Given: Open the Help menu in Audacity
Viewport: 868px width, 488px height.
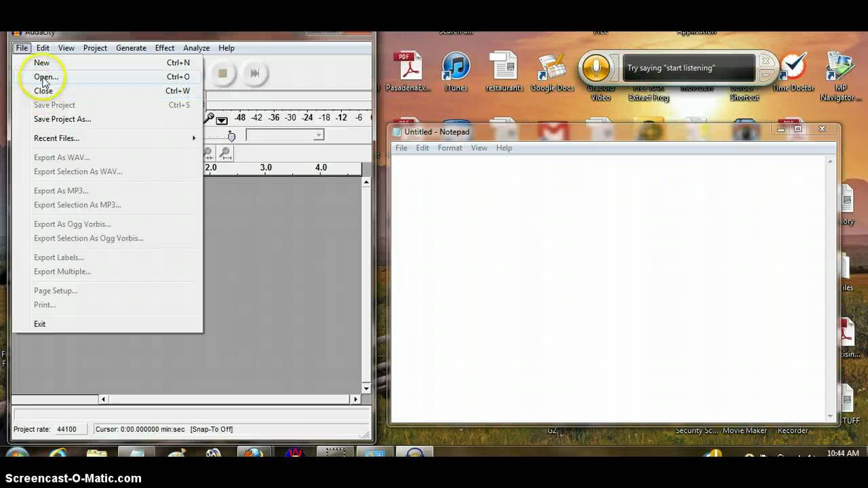Looking at the screenshot, I should click(x=226, y=48).
